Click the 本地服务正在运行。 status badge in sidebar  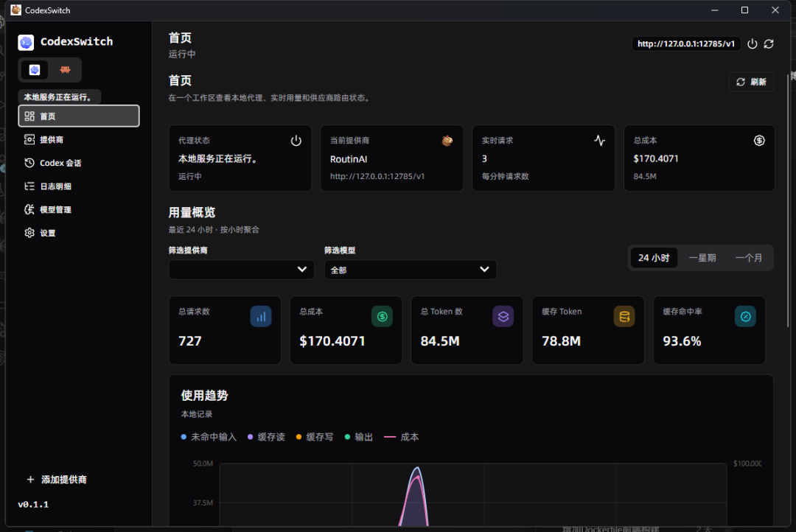tap(60, 97)
